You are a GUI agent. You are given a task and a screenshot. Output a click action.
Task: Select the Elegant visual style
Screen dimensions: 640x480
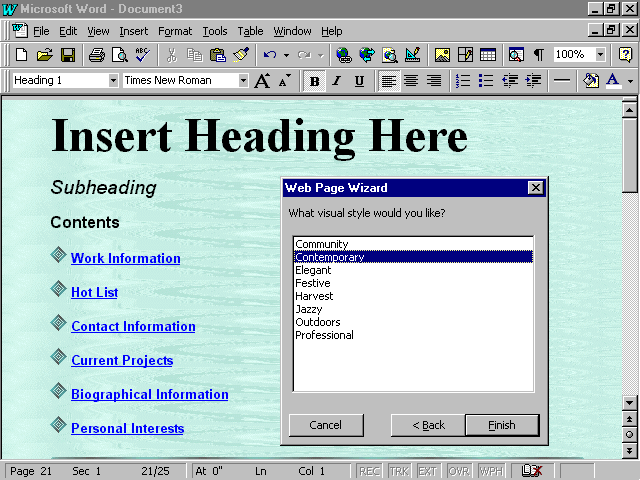click(x=413, y=270)
